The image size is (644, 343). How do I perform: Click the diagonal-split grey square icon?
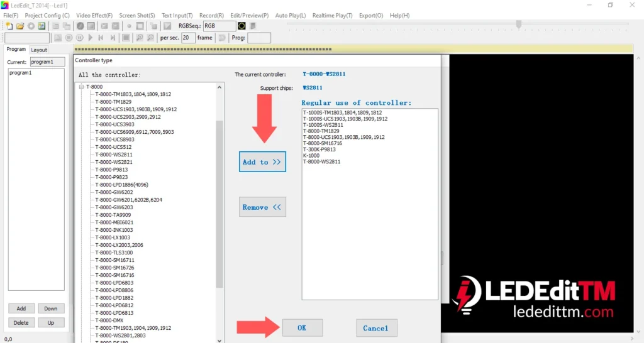[x=167, y=26]
